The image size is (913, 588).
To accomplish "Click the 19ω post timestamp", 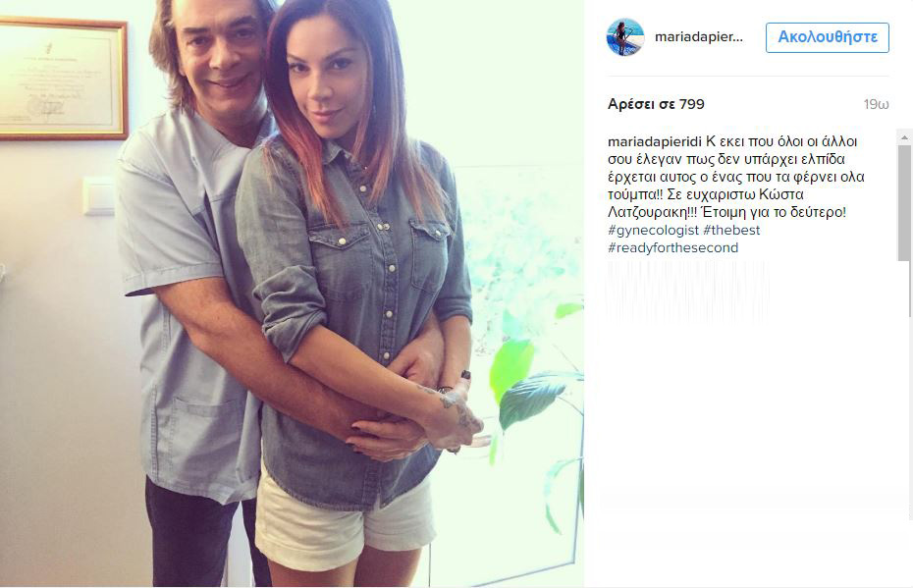I will coord(877,105).
